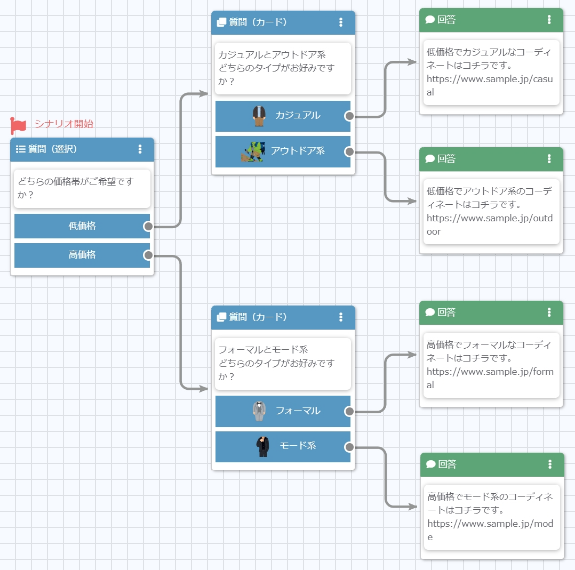Click the output connector of モード系
The width and height of the screenshot is (575, 570).
click(x=349, y=447)
